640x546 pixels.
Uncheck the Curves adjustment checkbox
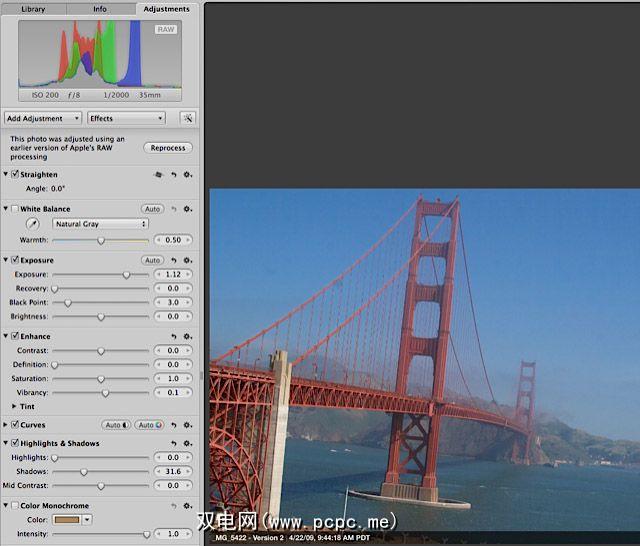(x=14, y=425)
